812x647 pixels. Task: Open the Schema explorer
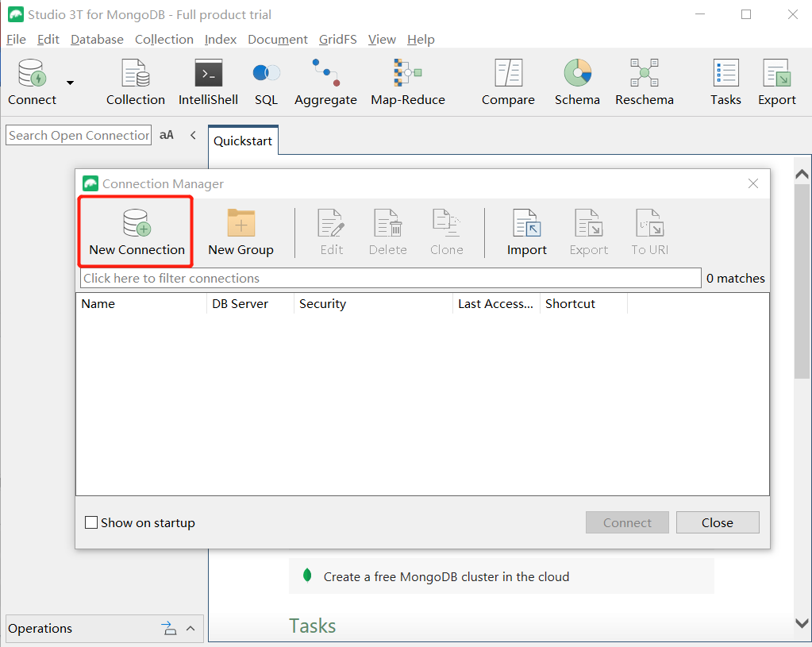[x=577, y=83]
